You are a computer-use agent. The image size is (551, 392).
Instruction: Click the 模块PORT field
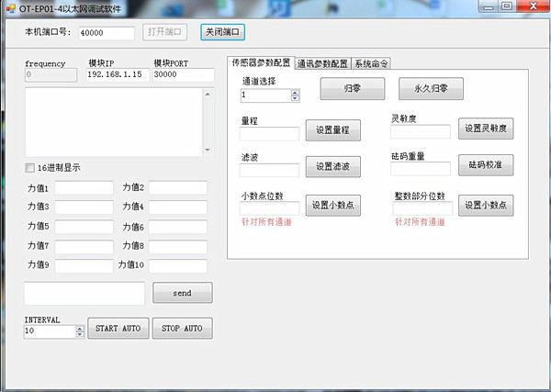(x=183, y=74)
